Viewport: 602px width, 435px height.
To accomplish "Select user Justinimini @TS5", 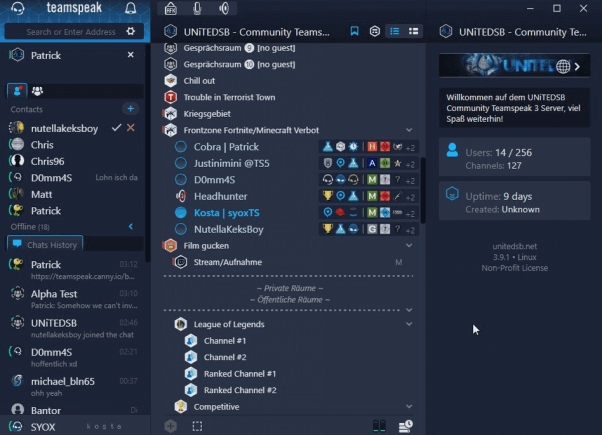I will pyautogui.click(x=232, y=163).
